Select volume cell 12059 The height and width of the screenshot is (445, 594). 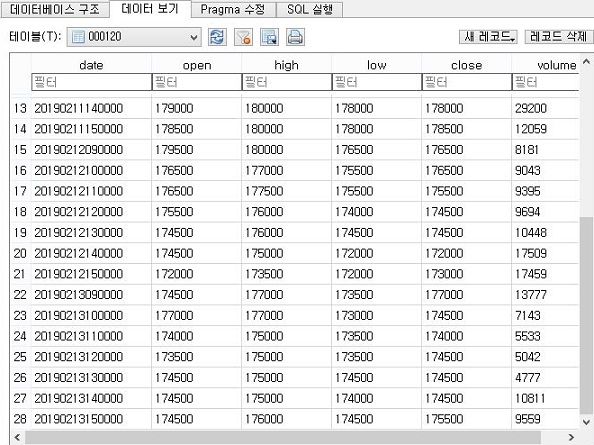pyautogui.click(x=546, y=129)
